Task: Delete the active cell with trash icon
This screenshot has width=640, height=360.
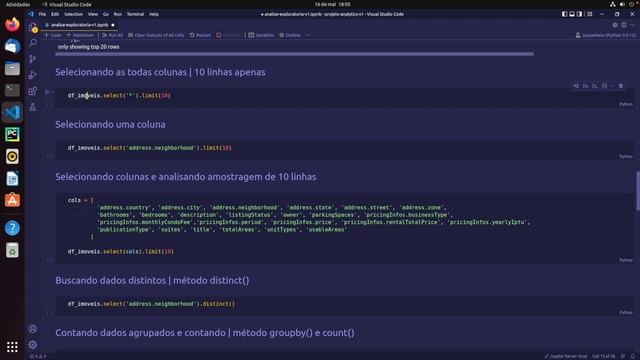Action: (x=621, y=86)
